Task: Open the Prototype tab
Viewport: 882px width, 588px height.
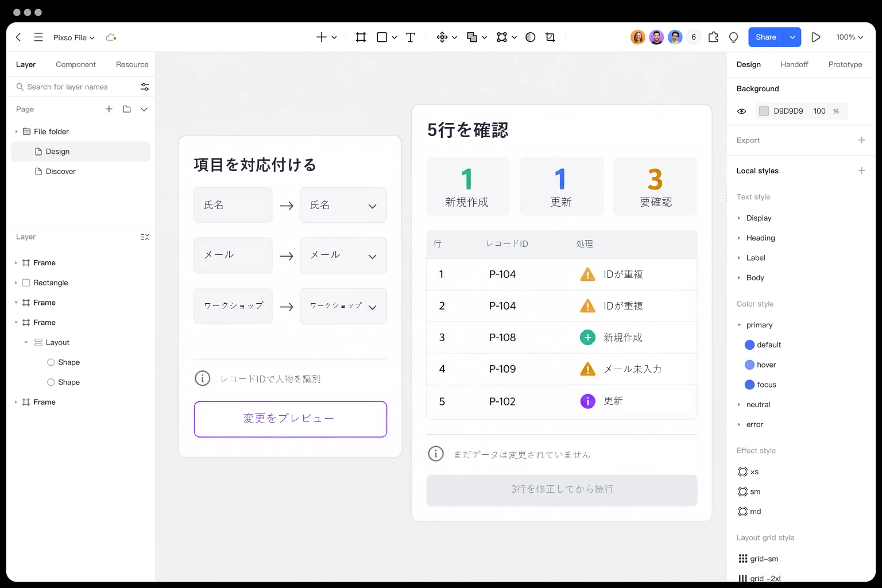Action: click(845, 64)
